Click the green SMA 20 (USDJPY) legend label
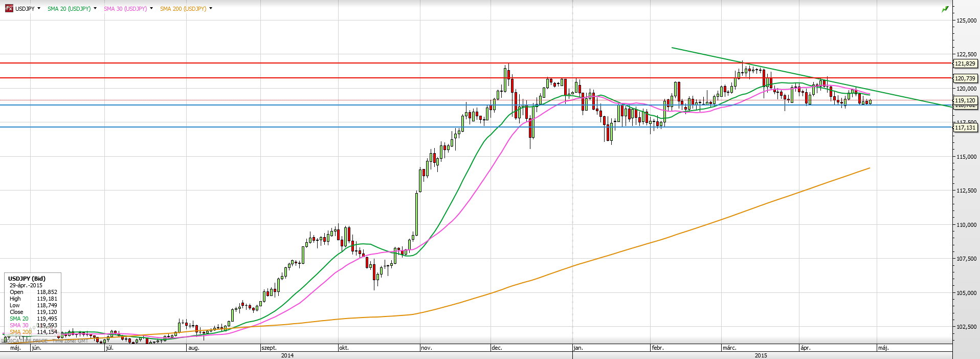Viewport: 980px width, 359px height. click(x=69, y=9)
